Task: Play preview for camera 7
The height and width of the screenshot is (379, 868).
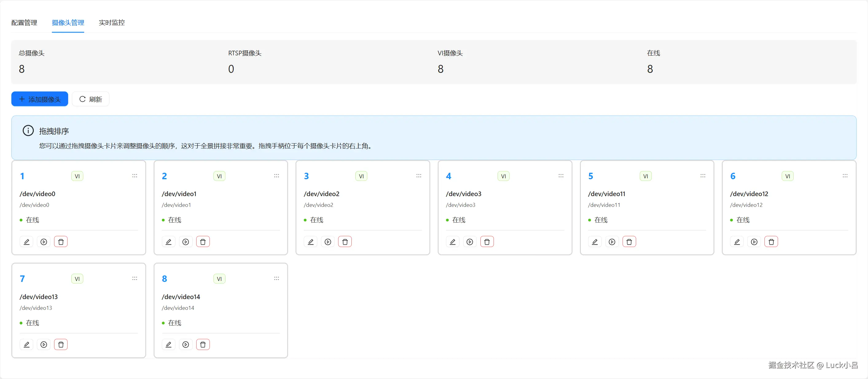Action: [x=44, y=344]
